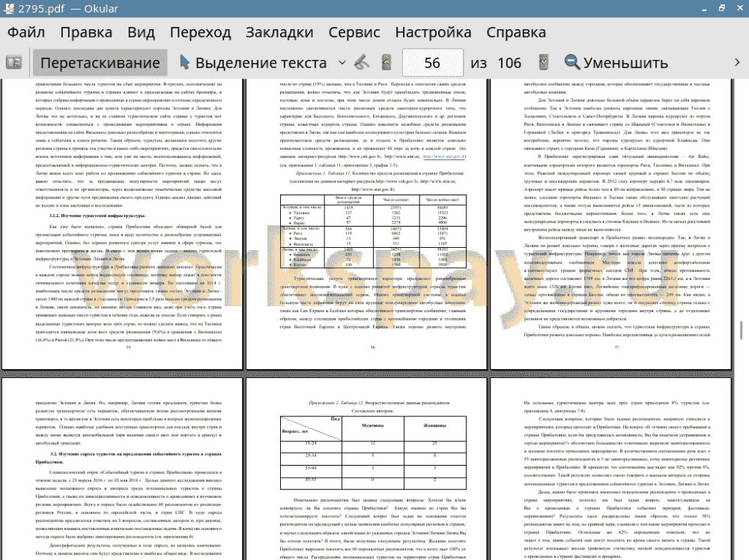The width and height of the screenshot is (749, 560).
Task: Open the Файл menu
Action: (26, 32)
